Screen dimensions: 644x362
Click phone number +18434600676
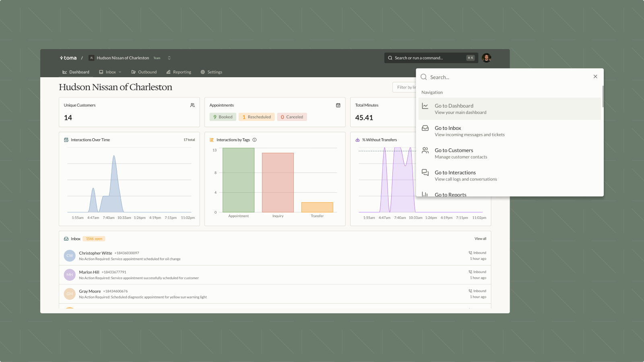pos(116,291)
